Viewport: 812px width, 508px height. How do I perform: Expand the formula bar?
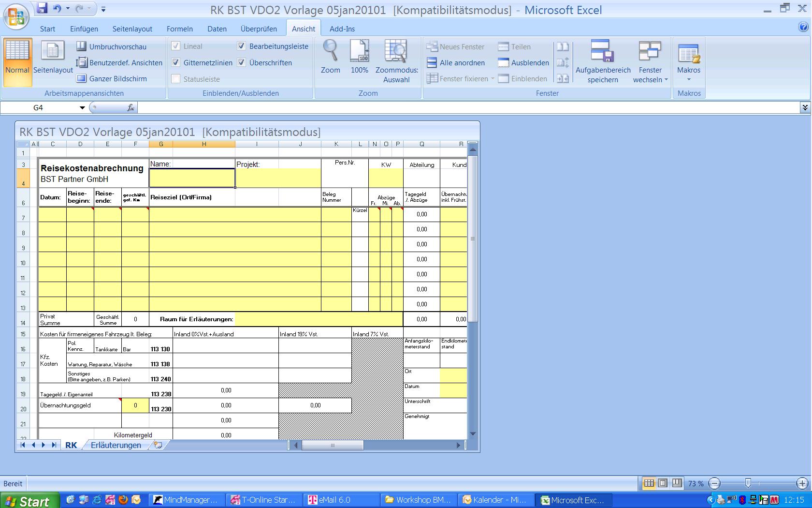pyautogui.click(x=805, y=107)
